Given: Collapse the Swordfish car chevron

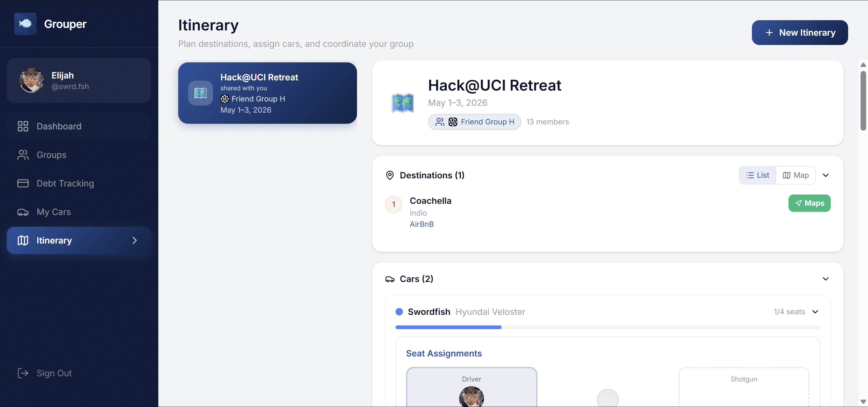Looking at the screenshot, I should click(x=816, y=312).
